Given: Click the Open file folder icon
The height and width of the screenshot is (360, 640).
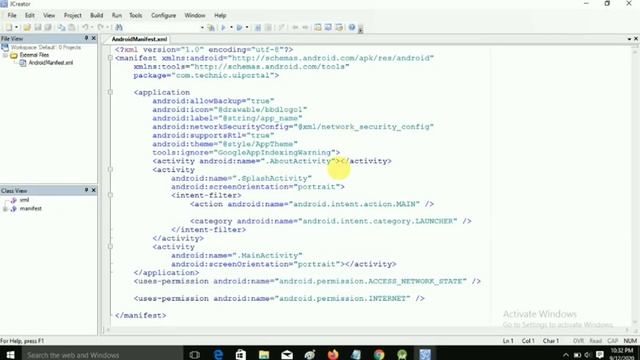Looking at the screenshot, I should (x=27, y=27).
